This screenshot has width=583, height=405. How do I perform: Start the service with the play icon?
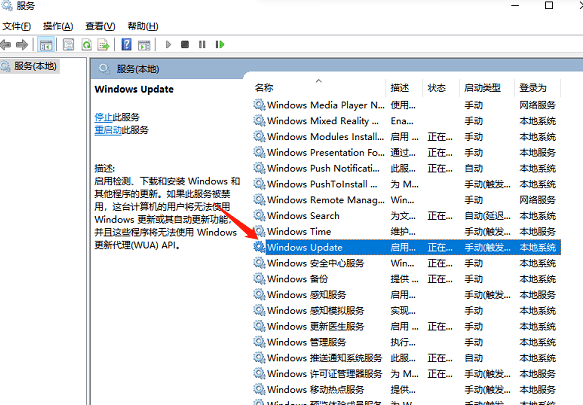coord(168,45)
